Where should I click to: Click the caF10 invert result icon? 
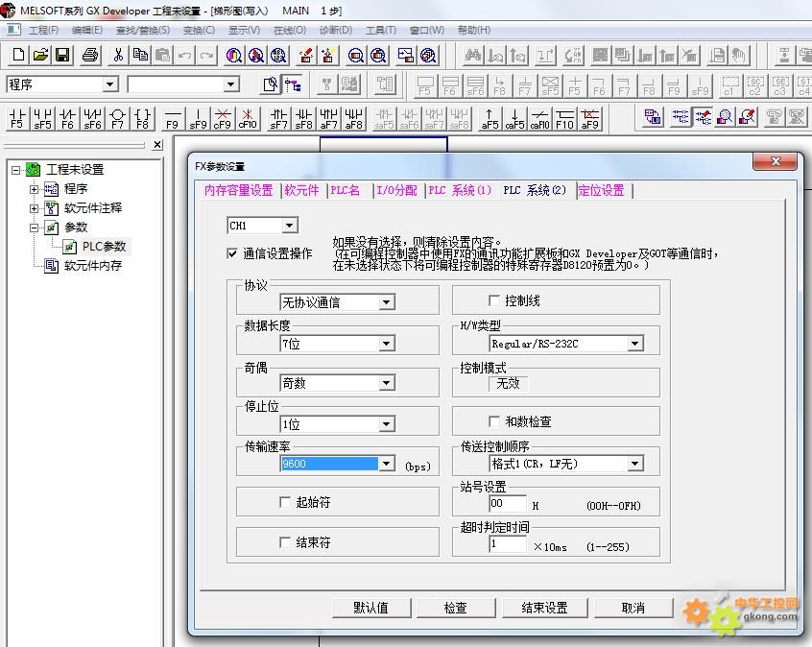coord(539,119)
